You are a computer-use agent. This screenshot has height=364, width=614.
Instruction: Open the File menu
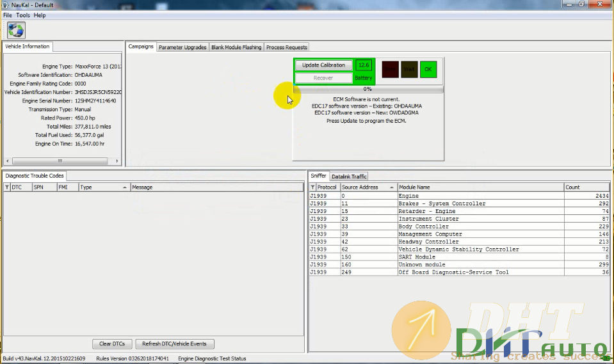coord(8,15)
